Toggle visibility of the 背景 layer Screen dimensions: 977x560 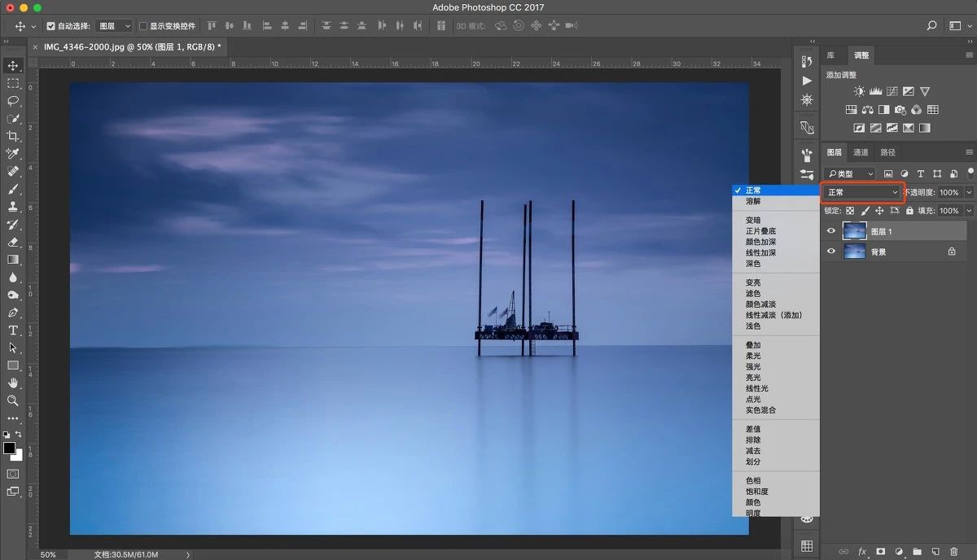pyautogui.click(x=831, y=252)
